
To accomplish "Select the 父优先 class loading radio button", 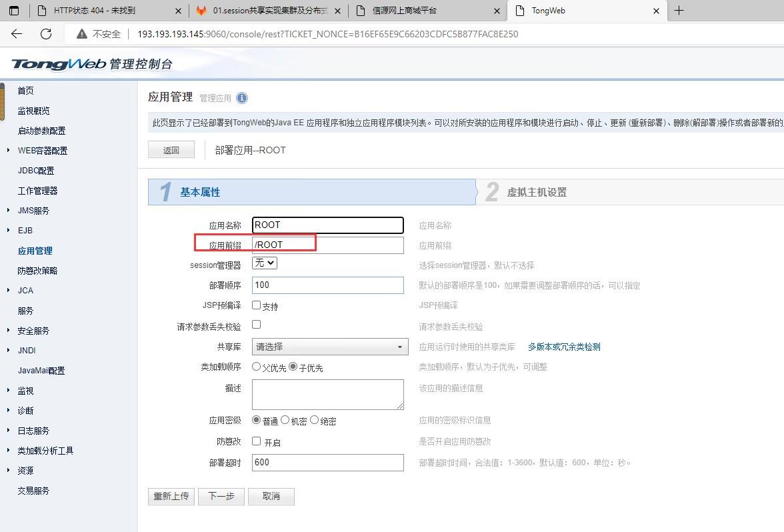I will pos(257,367).
